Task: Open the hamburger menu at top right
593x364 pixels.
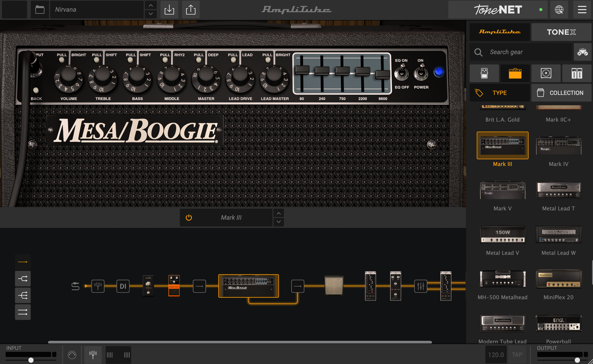Action: click(582, 9)
